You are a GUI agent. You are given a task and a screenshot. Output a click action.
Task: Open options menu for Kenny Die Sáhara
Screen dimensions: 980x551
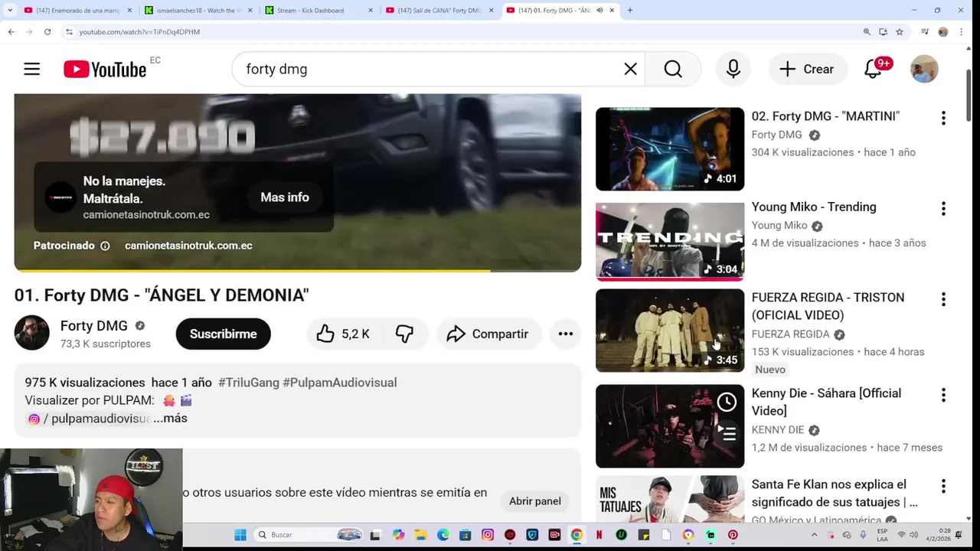click(x=943, y=395)
